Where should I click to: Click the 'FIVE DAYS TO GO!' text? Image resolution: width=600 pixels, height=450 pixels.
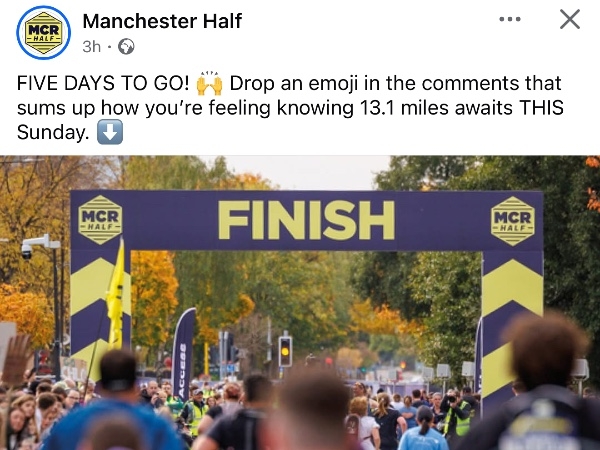(103, 83)
